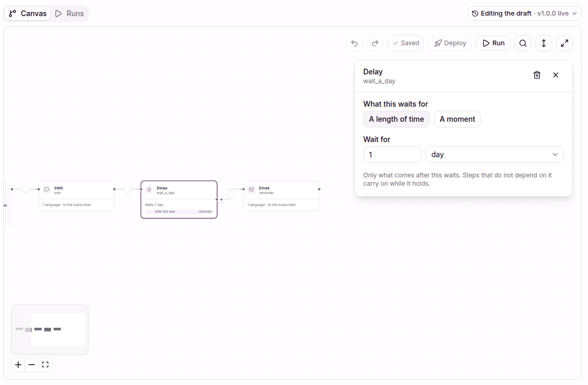The width and height of the screenshot is (588, 385).
Task: Fit the canvas to view
Action: click(45, 365)
